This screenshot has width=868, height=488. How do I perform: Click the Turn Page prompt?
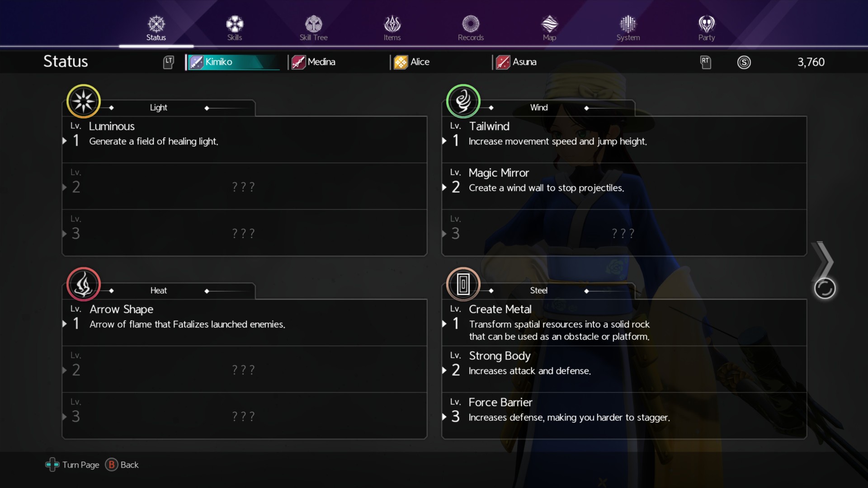[72, 465]
